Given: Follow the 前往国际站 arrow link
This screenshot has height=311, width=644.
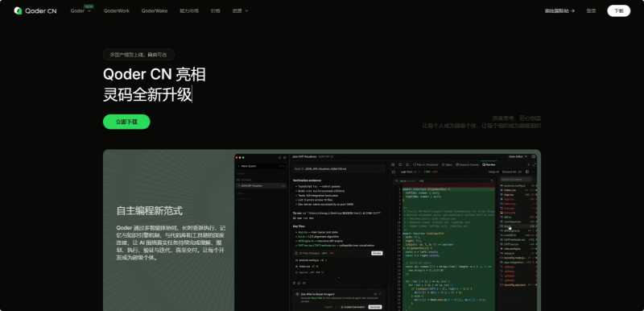Looking at the screenshot, I should click(x=559, y=11).
